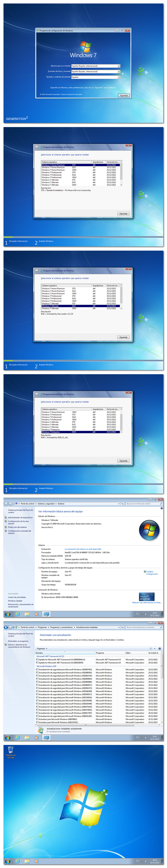
Task: Click 'La evaluación del sistema no está disponible' link
Action: tap(83, 549)
